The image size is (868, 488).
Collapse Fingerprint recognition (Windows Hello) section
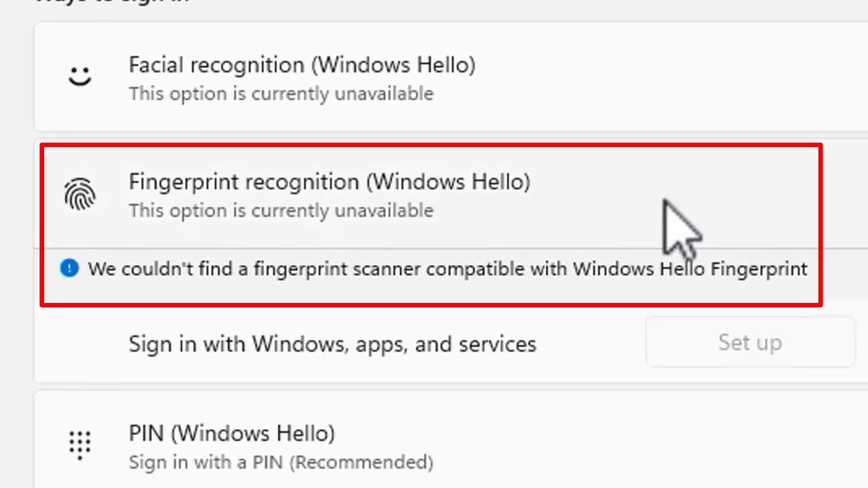(451, 196)
